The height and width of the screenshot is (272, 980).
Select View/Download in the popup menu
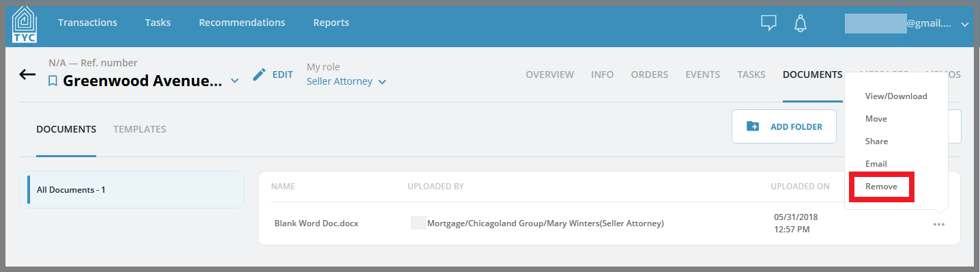[x=896, y=96]
